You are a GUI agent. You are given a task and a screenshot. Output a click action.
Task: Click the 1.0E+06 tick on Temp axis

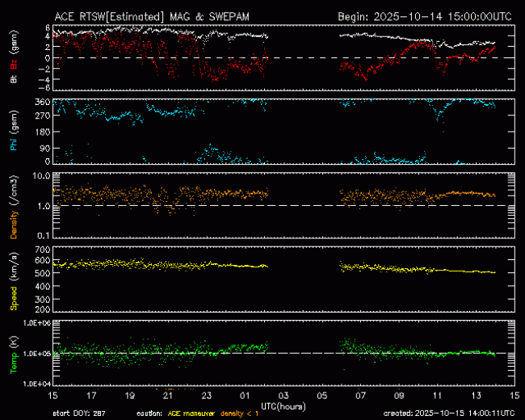[37, 322]
